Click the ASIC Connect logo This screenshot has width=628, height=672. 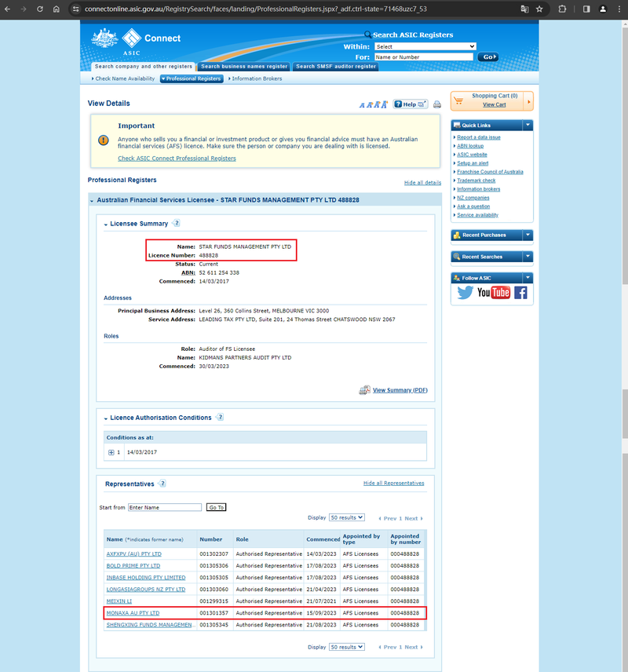coord(136,42)
